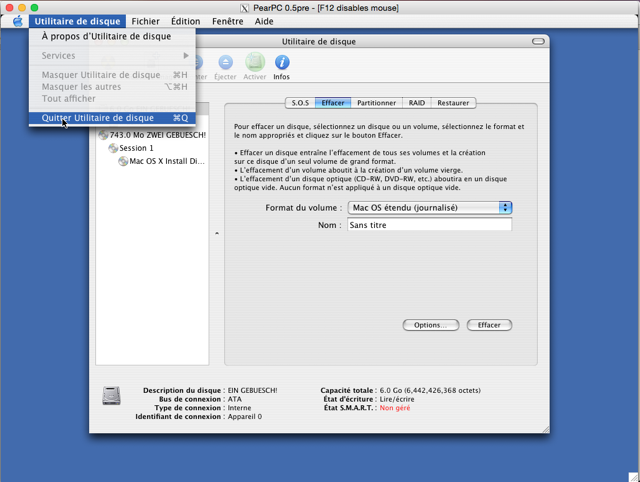Click the Lire/écrire write status value
The height and width of the screenshot is (482, 640).
pyautogui.click(x=397, y=399)
